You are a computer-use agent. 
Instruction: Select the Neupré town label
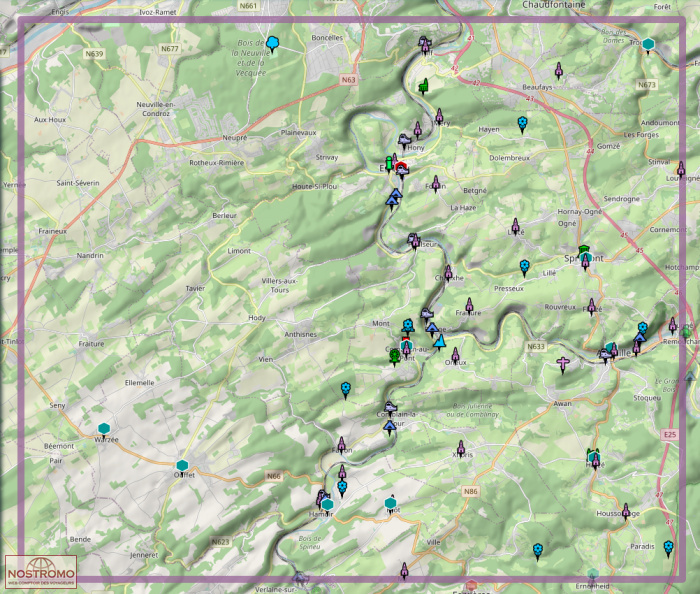235,138
